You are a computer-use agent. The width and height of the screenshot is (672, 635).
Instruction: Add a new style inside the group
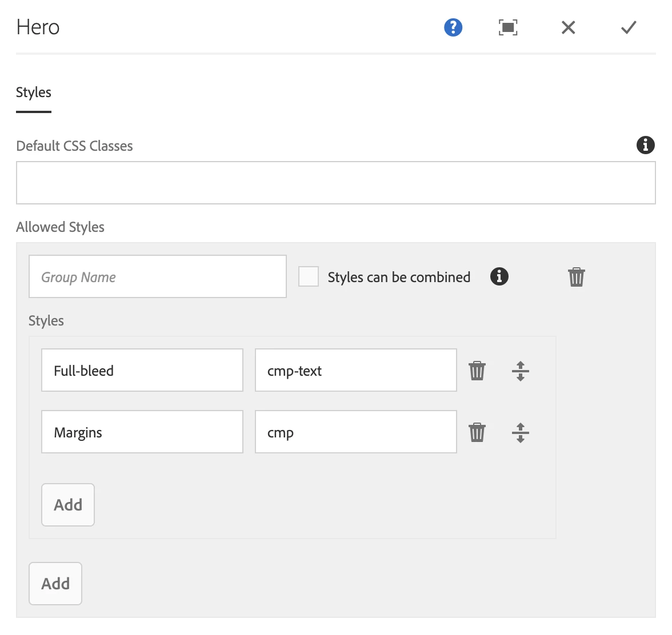(x=68, y=505)
